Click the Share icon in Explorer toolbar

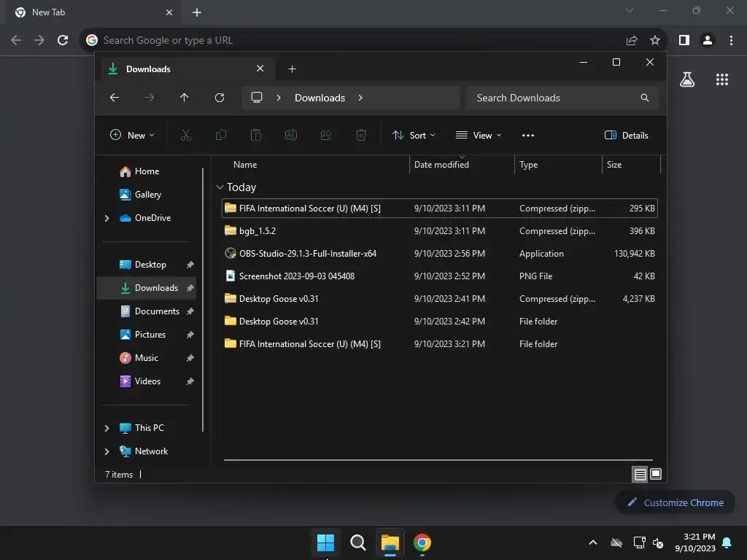click(x=326, y=135)
